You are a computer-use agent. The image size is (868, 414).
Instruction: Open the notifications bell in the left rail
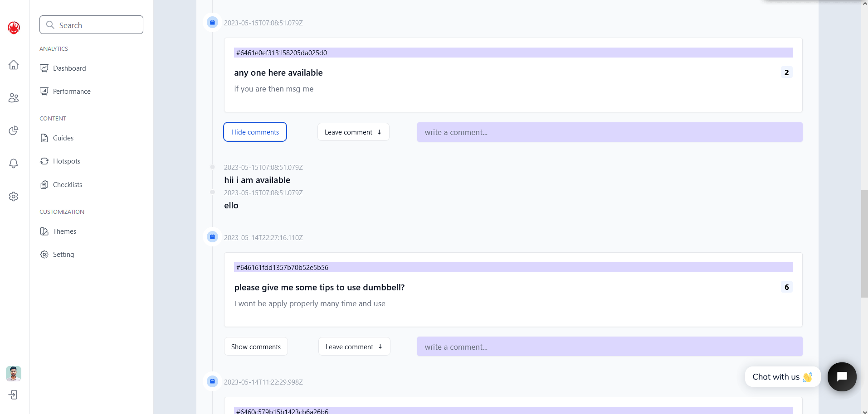click(14, 164)
